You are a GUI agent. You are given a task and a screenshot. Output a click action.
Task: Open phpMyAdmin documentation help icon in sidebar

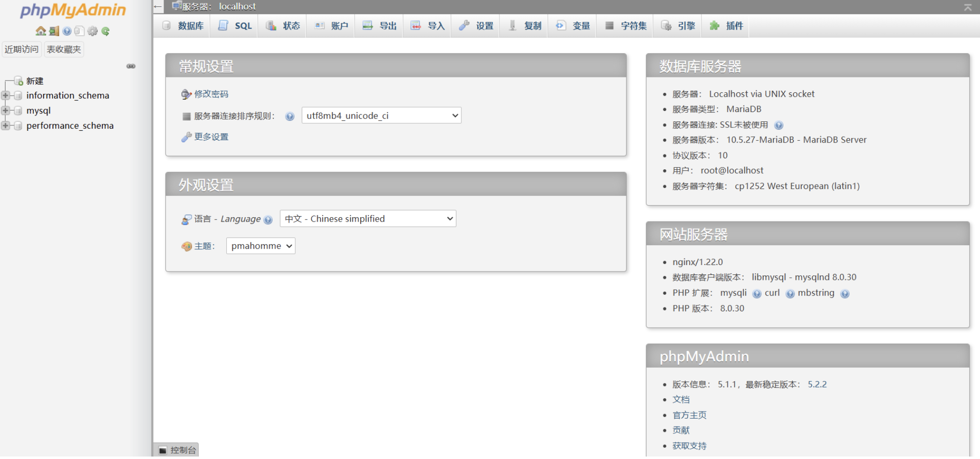[x=67, y=31]
